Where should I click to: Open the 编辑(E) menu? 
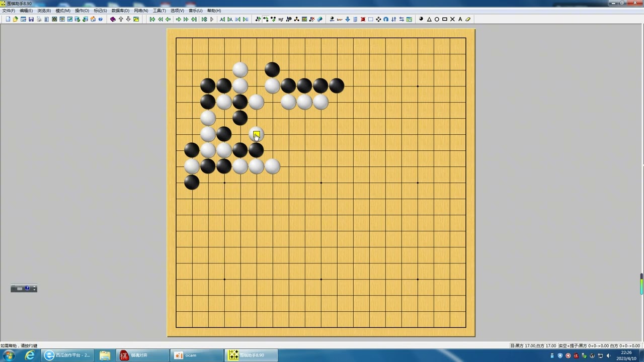26,11
